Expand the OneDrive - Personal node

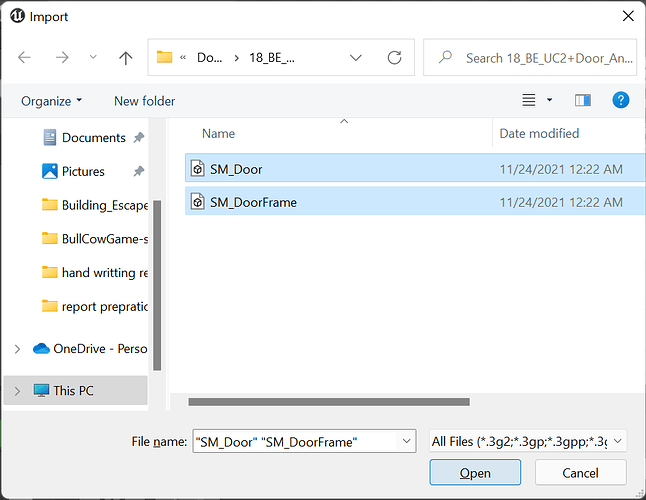(17, 349)
